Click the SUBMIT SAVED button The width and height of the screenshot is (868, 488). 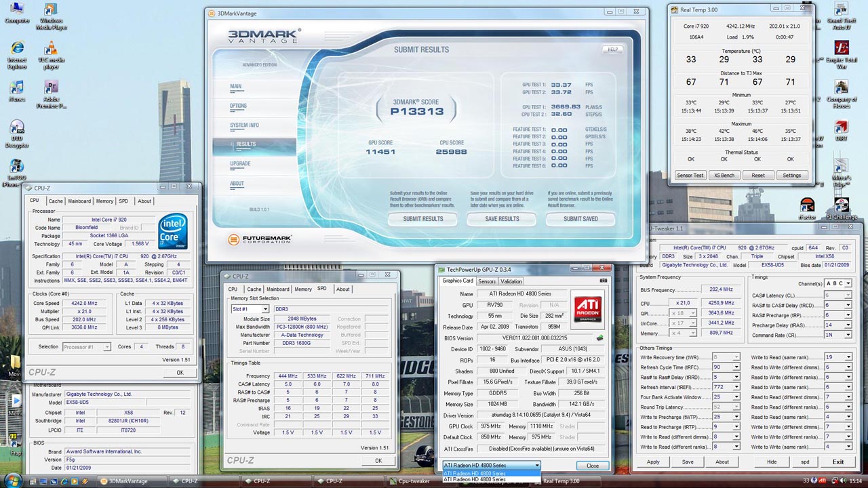point(581,219)
